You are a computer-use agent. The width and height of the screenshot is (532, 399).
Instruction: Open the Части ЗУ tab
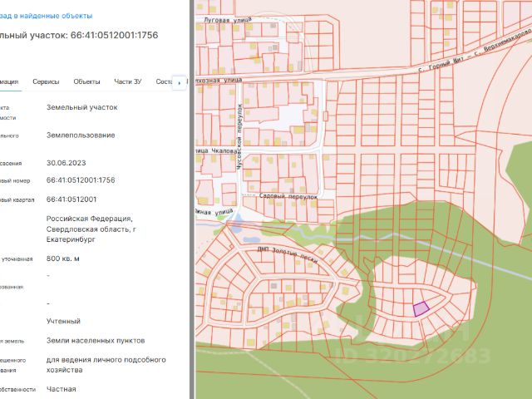(x=127, y=81)
